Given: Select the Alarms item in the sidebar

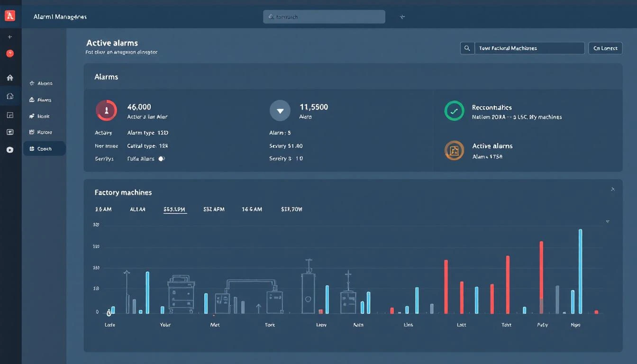Looking at the screenshot, I should point(44,100).
